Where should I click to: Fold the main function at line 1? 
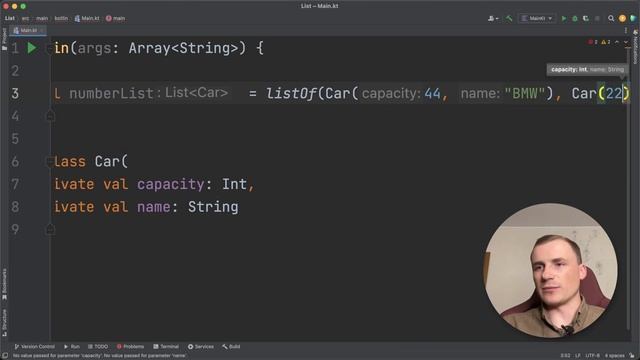click(49, 49)
